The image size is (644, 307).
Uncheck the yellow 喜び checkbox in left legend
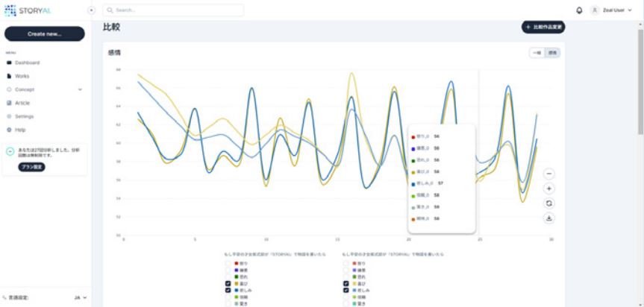(x=228, y=283)
